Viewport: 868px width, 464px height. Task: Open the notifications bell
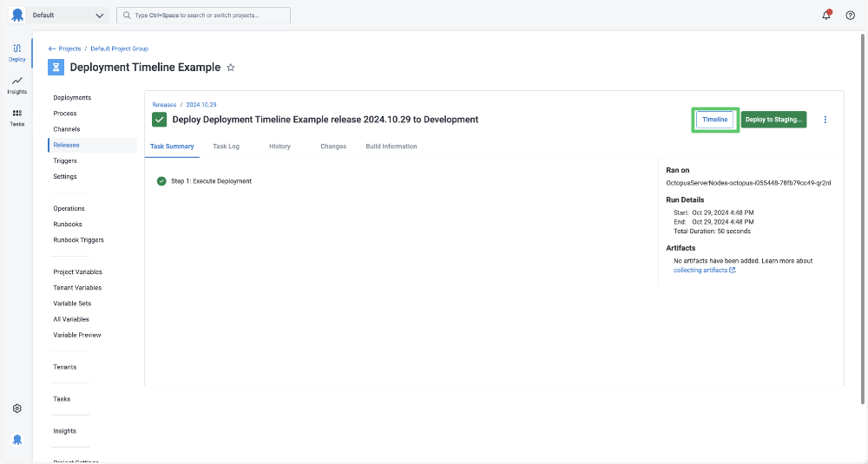coord(826,15)
